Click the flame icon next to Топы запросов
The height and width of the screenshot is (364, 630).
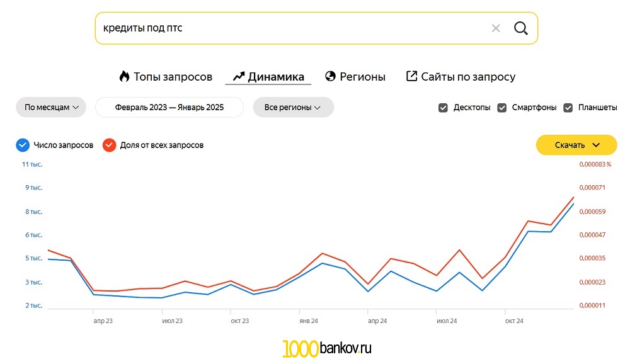[124, 77]
